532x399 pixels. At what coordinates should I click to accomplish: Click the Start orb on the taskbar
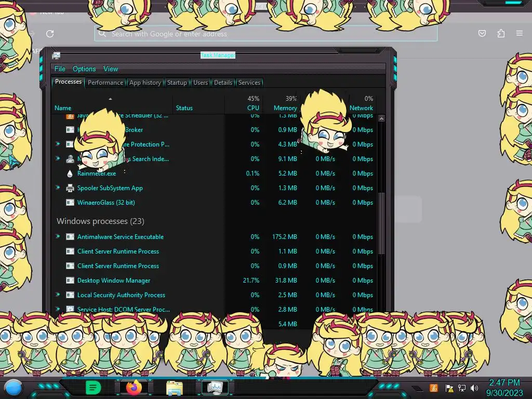pyautogui.click(x=14, y=388)
